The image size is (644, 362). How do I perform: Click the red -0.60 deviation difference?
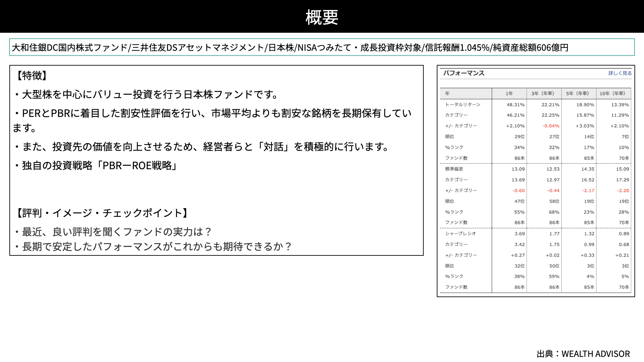click(519, 190)
